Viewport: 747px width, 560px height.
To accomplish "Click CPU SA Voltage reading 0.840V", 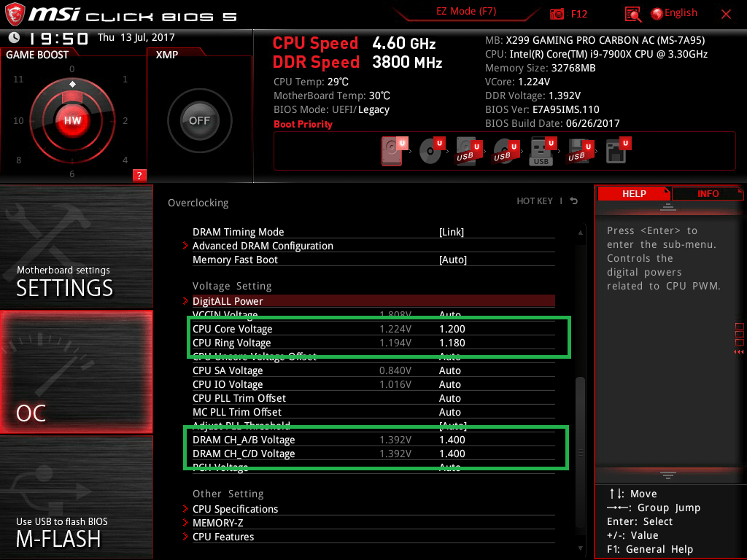I will (395, 370).
